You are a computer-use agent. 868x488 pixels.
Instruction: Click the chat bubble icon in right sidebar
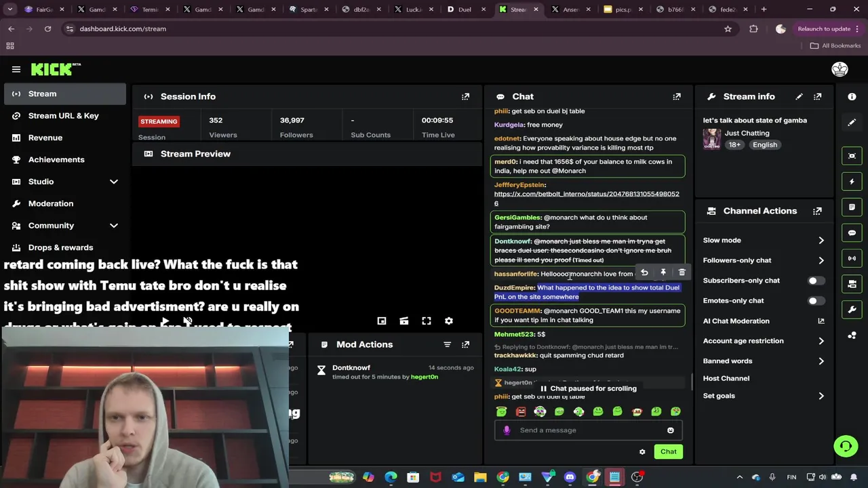[852, 232]
